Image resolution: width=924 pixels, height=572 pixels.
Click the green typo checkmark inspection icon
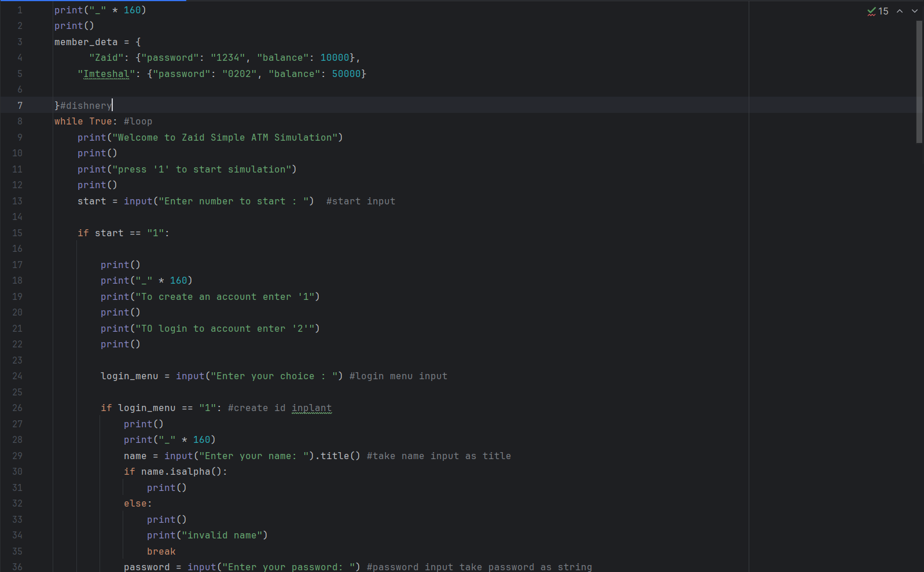[871, 11]
